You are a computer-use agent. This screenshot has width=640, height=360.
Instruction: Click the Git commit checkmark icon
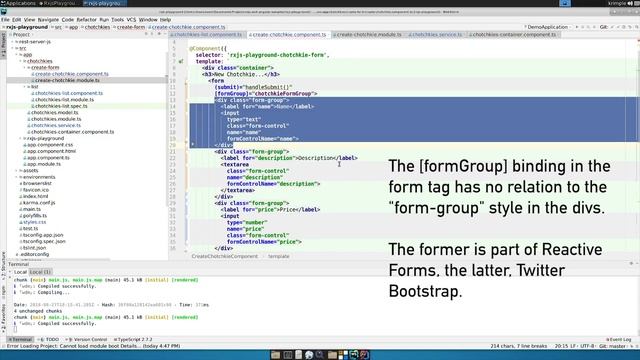(618, 27)
